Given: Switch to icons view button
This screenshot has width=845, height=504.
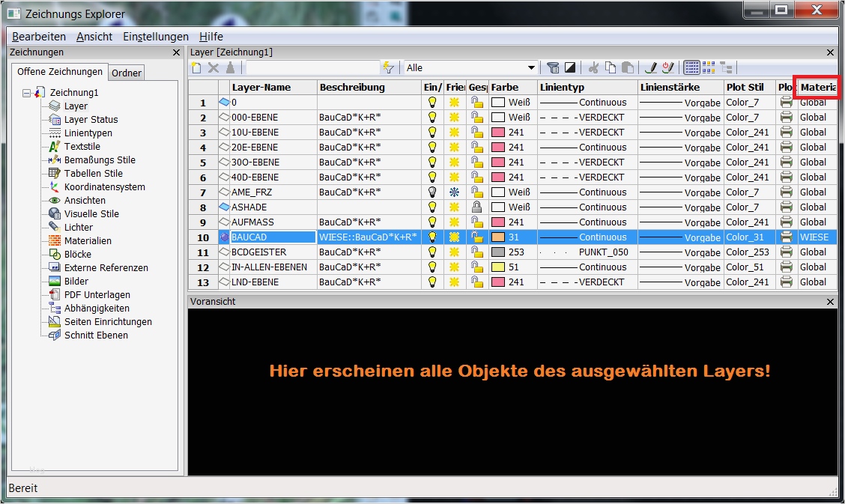Looking at the screenshot, I should point(709,68).
